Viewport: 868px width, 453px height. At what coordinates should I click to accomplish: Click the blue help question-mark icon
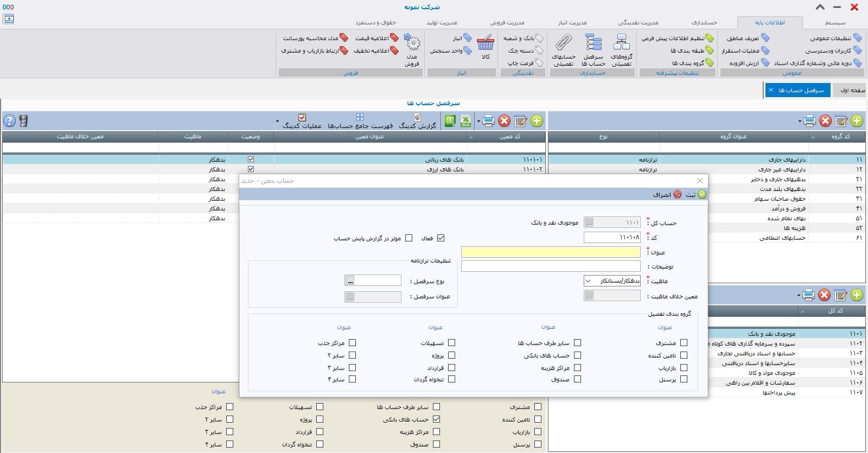coord(9,120)
